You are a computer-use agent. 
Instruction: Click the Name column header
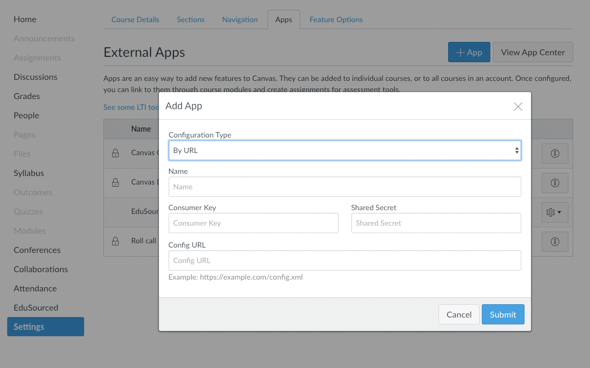pyautogui.click(x=141, y=129)
